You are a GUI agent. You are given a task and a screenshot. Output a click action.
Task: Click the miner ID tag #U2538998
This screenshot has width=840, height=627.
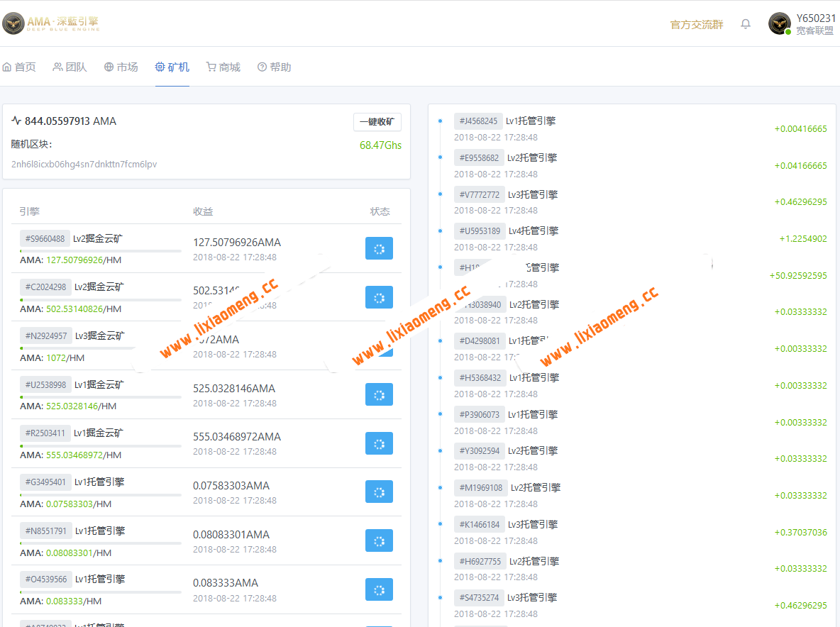(x=44, y=384)
